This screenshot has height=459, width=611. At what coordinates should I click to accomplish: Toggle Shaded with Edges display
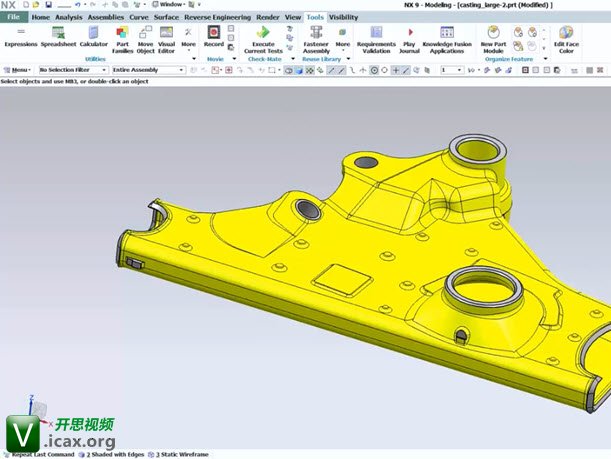point(116,454)
